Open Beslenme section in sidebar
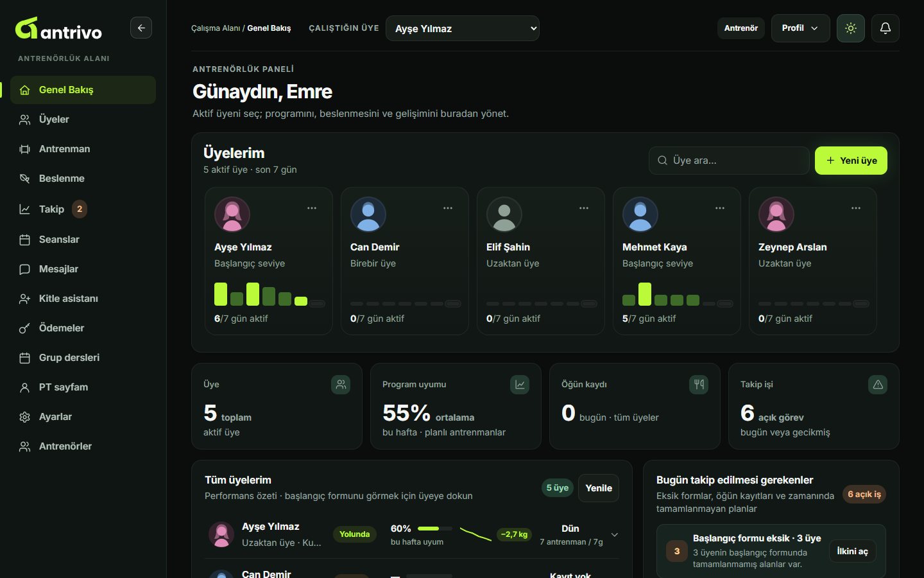The height and width of the screenshot is (578, 924). [x=83, y=179]
